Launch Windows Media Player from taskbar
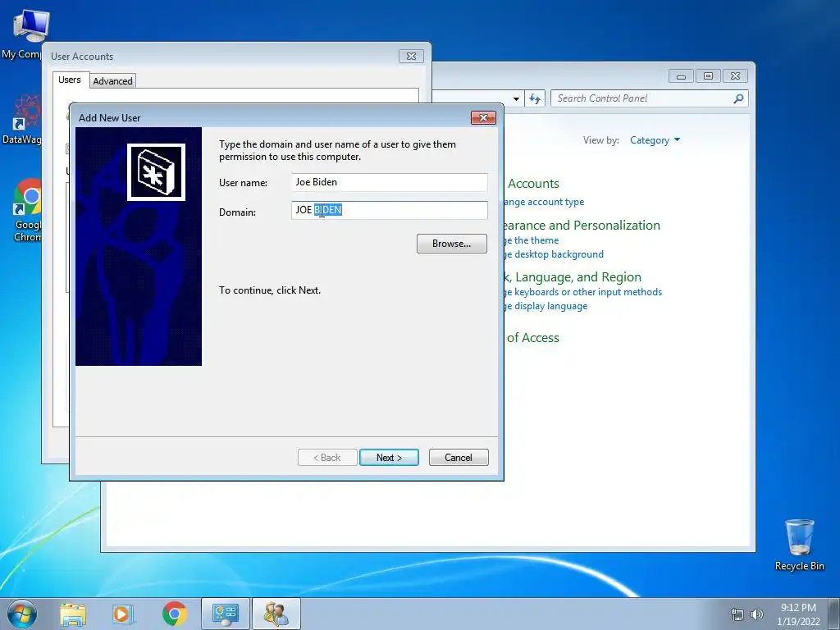The height and width of the screenshot is (630, 840). point(123,614)
